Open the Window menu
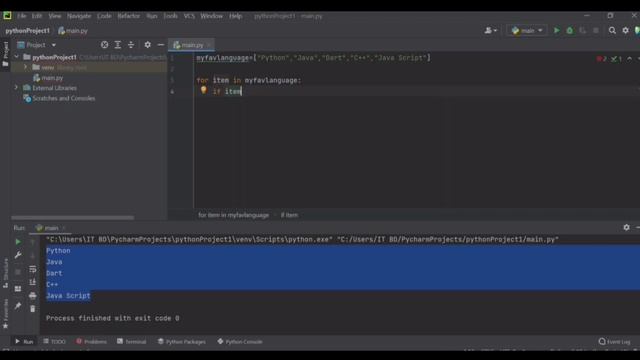This screenshot has height=360, width=640. pyautogui.click(x=211, y=16)
